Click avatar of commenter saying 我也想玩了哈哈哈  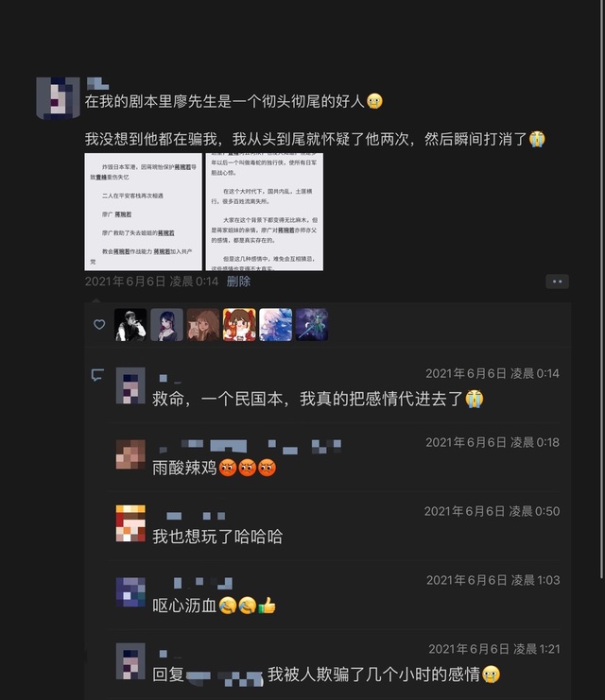click(130, 523)
